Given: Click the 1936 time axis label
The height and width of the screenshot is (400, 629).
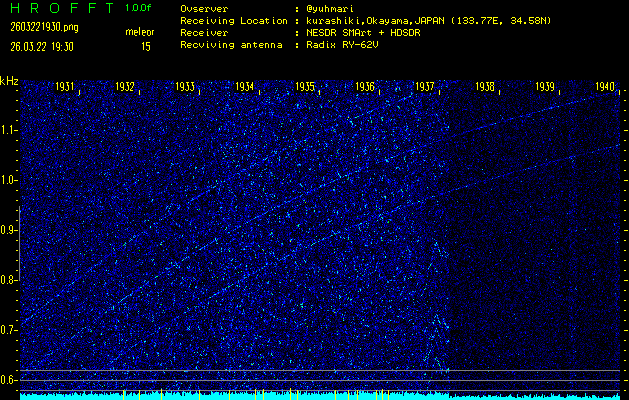Looking at the screenshot, I should coord(365,87).
